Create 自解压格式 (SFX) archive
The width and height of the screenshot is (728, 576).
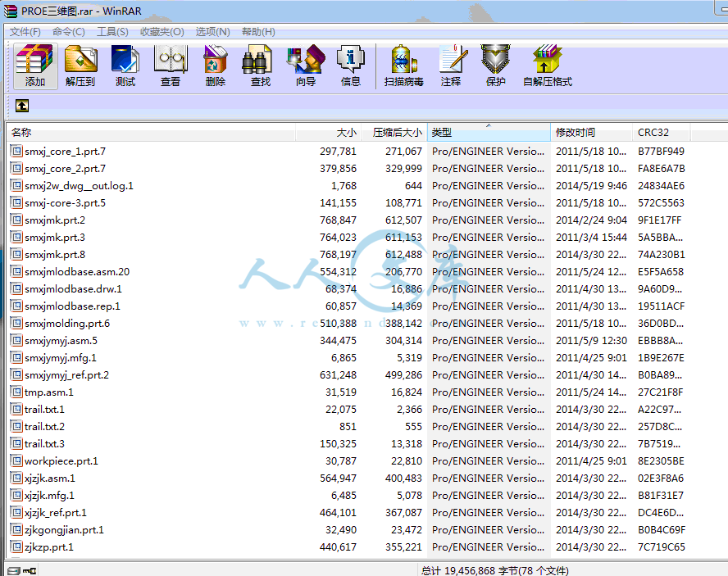[548, 66]
